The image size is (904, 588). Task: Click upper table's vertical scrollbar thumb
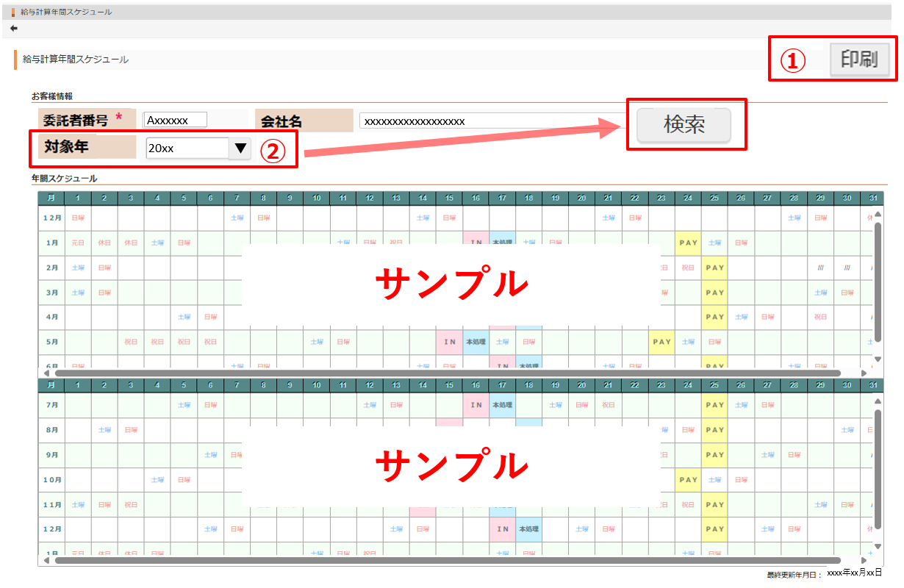click(877, 282)
